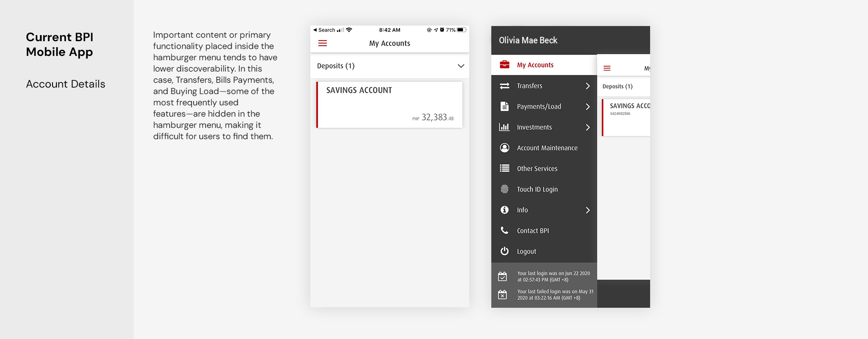Click the Account Maintenance person icon
This screenshot has width=868, height=339.
click(x=504, y=148)
